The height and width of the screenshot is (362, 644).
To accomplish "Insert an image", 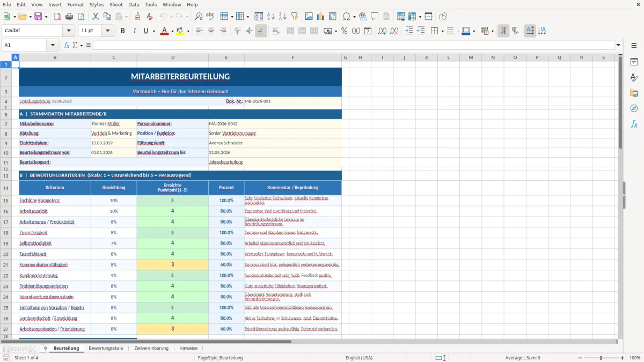I will pos(309,17).
